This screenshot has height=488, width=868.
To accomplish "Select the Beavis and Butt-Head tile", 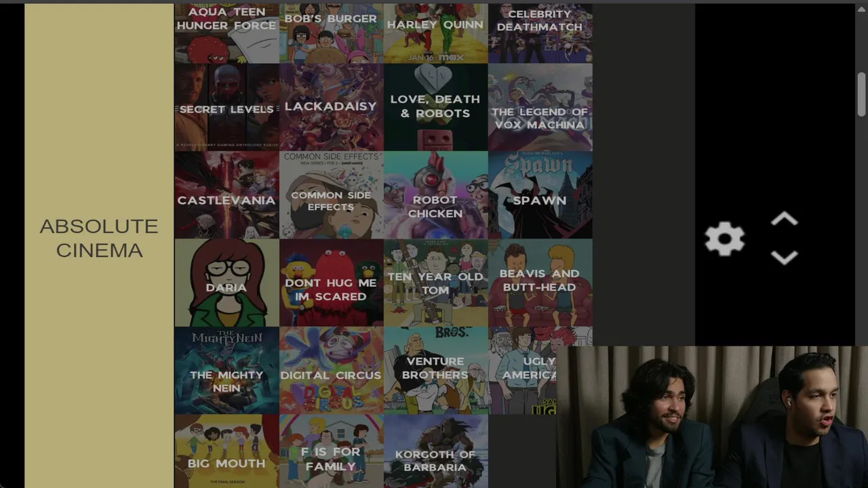I will pos(540,283).
